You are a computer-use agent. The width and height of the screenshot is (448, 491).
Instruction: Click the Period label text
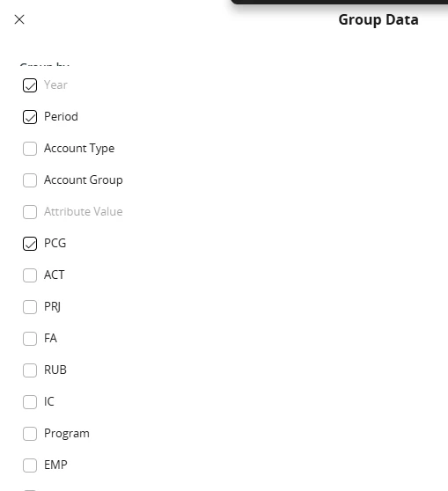pos(61,116)
